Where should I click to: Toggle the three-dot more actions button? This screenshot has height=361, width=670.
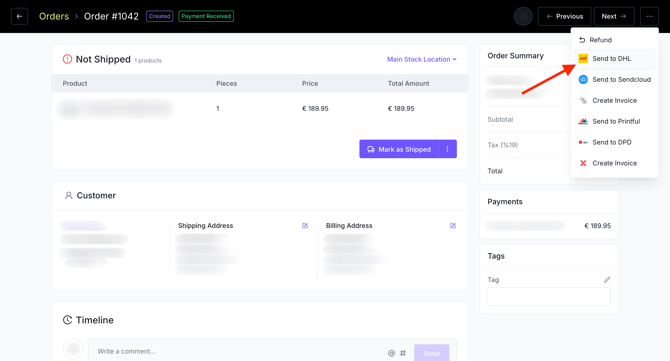click(x=649, y=16)
